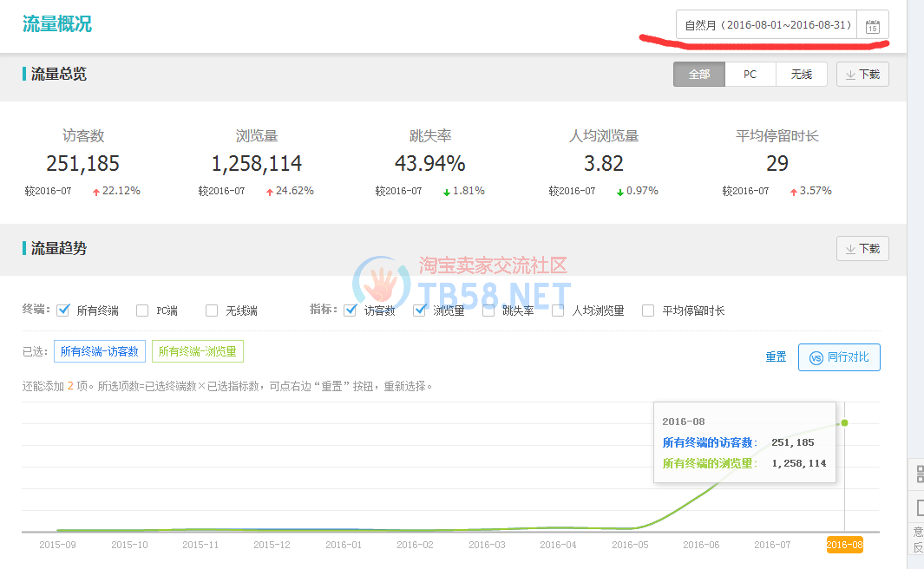924x569 pixels.
Task: Click the green data point on chart
Action: click(x=844, y=422)
